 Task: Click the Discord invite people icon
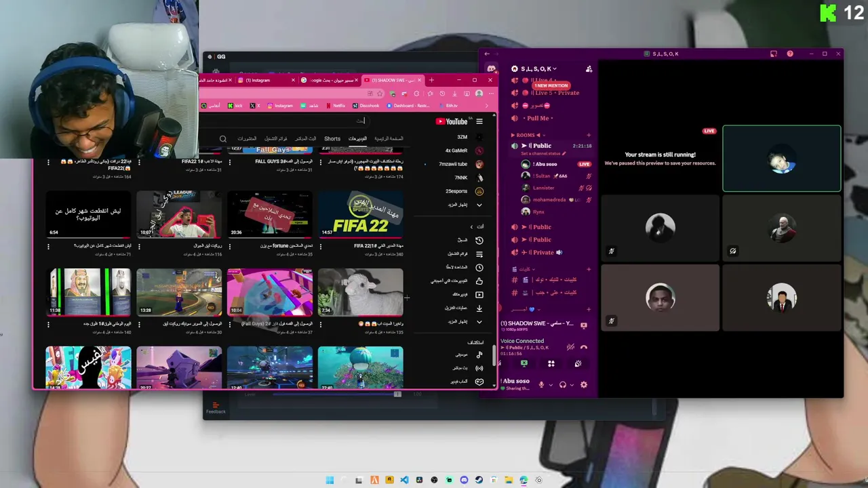pos(589,69)
